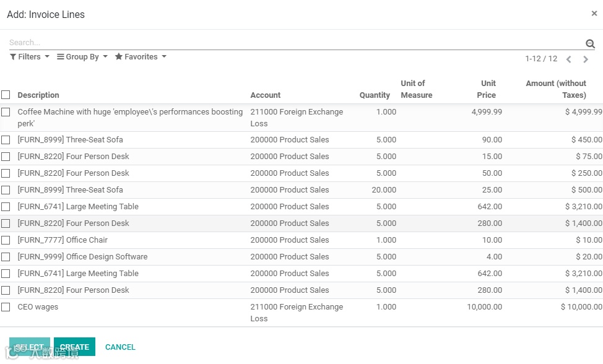Click the search magnifier icon
Screen dimensions: 603x364
pos(590,44)
